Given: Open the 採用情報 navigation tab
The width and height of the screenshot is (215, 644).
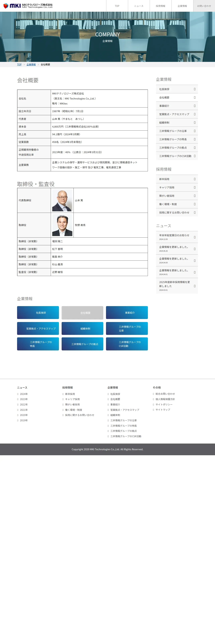Looking at the screenshot, I should point(160,6).
